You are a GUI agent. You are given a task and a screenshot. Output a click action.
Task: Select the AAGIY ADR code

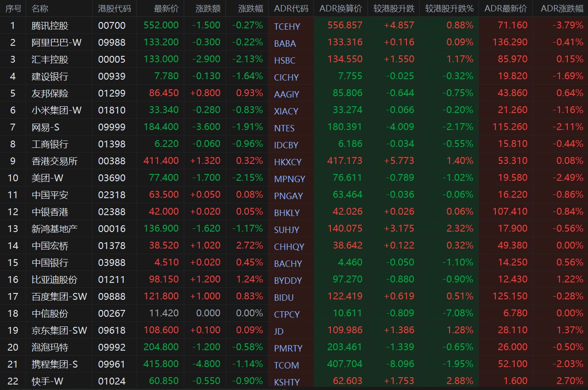[286, 94]
